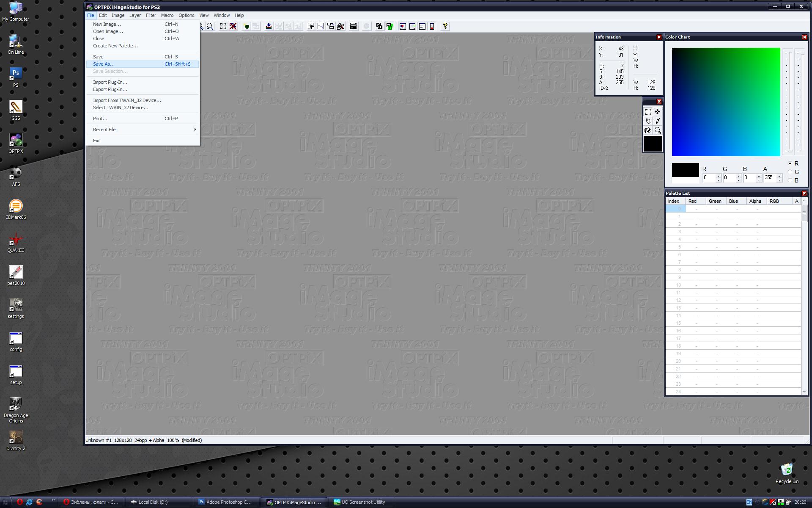Select the rectangular marquee tool
812x508 pixels.
click(648, 112)
